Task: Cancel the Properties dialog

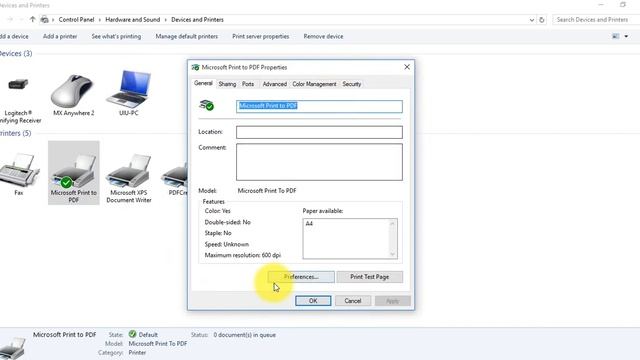Action: click(x=353, y=301)
